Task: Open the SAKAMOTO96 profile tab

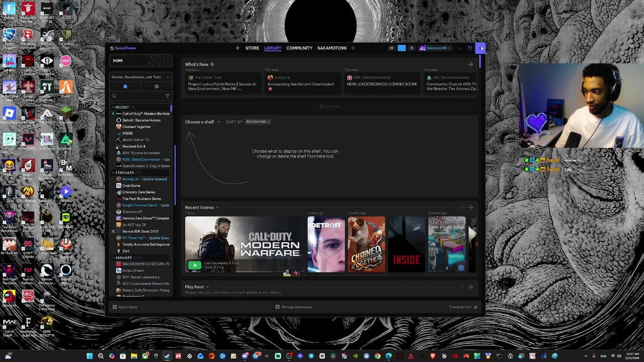Action: [332, 48]
